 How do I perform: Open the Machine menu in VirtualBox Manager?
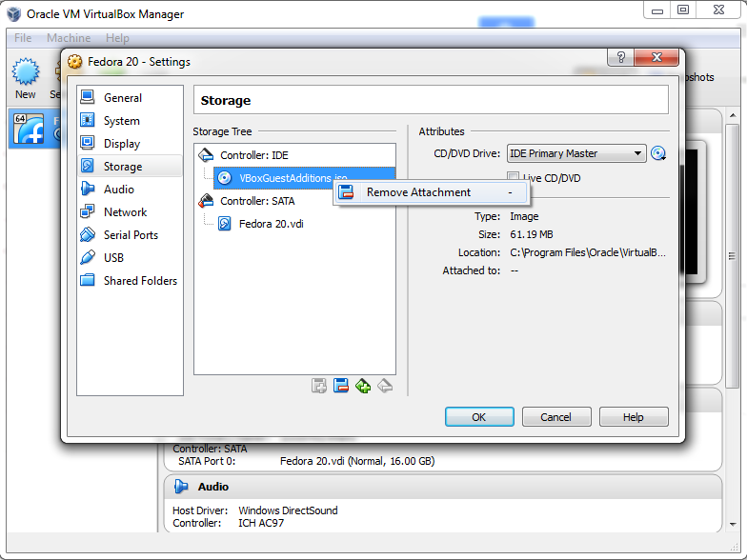pos(69,38)
